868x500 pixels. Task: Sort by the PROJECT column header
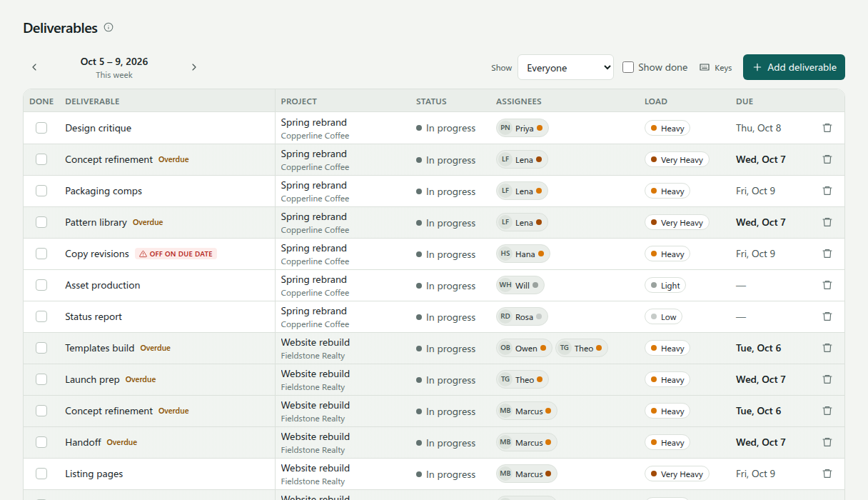[299, 101]
